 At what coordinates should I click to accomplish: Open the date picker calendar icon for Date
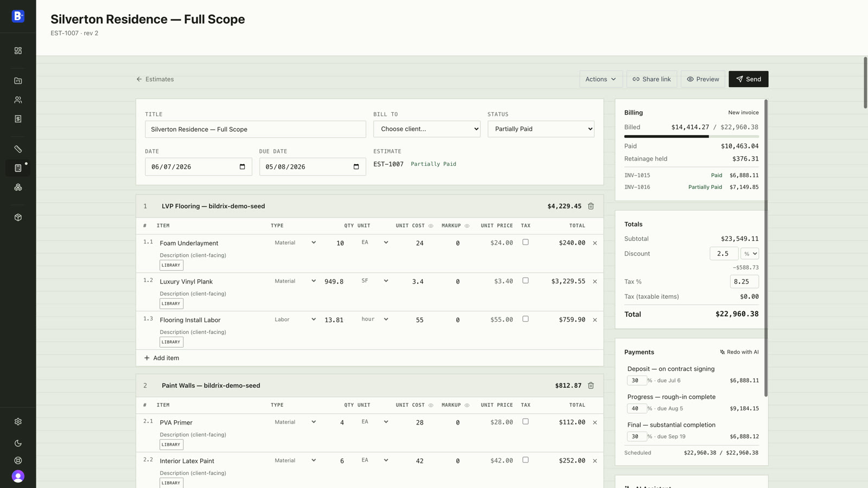tap(242, 166)
